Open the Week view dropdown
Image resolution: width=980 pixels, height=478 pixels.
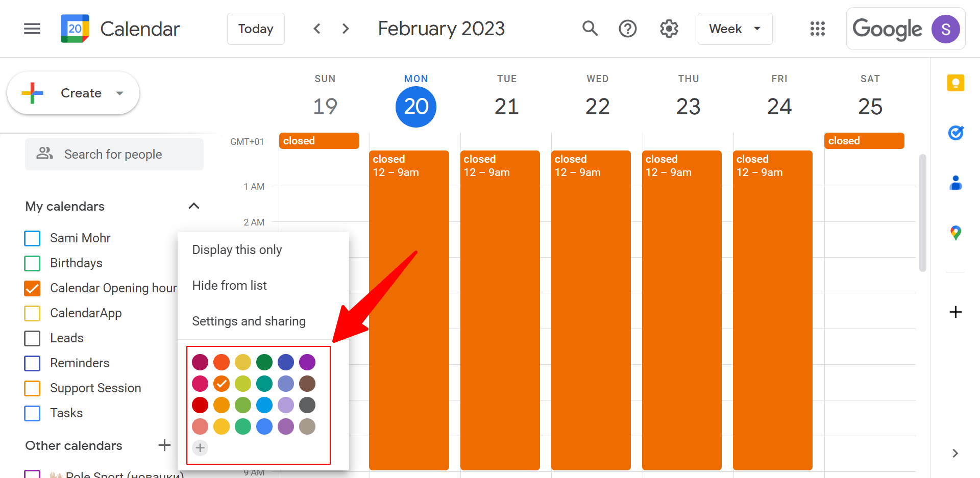(x=735, y=29)
